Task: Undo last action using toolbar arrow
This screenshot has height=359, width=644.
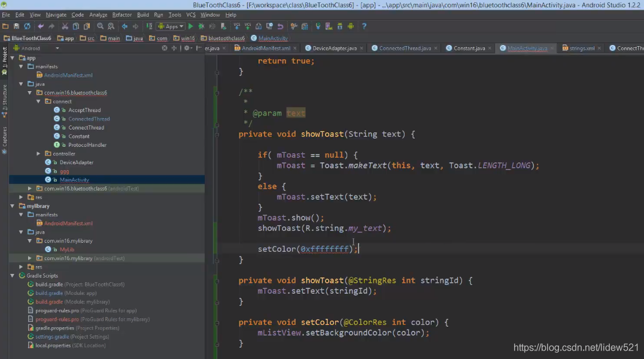Action: (40, 26)
